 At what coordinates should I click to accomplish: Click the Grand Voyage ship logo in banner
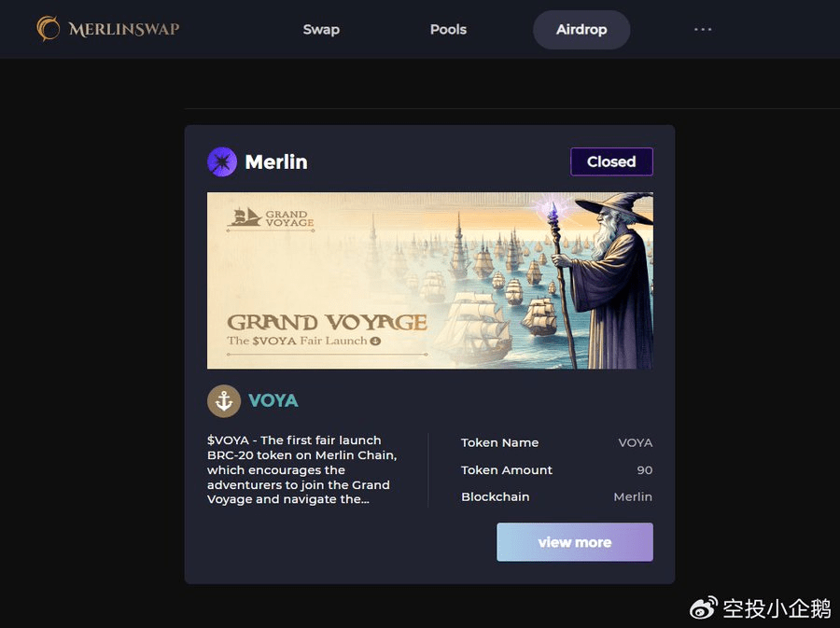[x=245, y=217]
